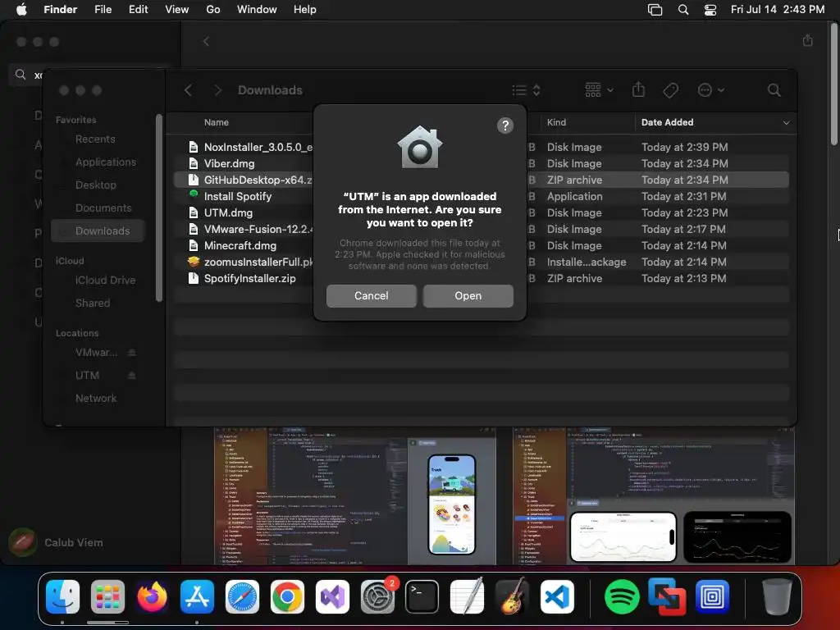Viewport: 840px width, 630px height.
Task: Open TextEdit from Dock
Action: [x=467, y=597]
